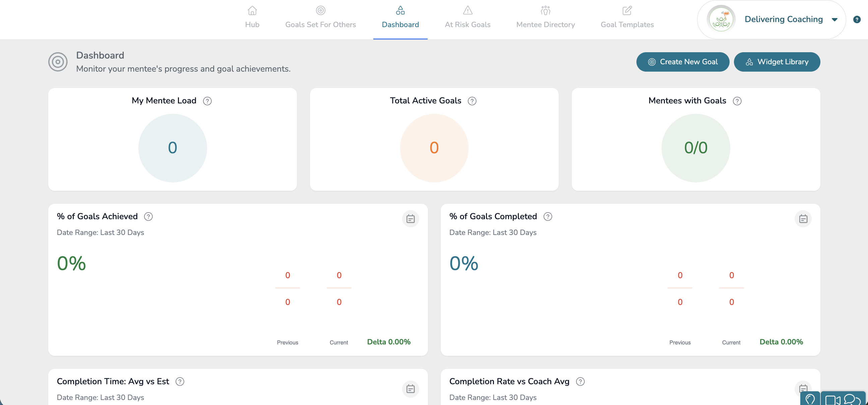
Task: Click the Delivering Coaching profile avatar
Action: click(x=721, y=19)
